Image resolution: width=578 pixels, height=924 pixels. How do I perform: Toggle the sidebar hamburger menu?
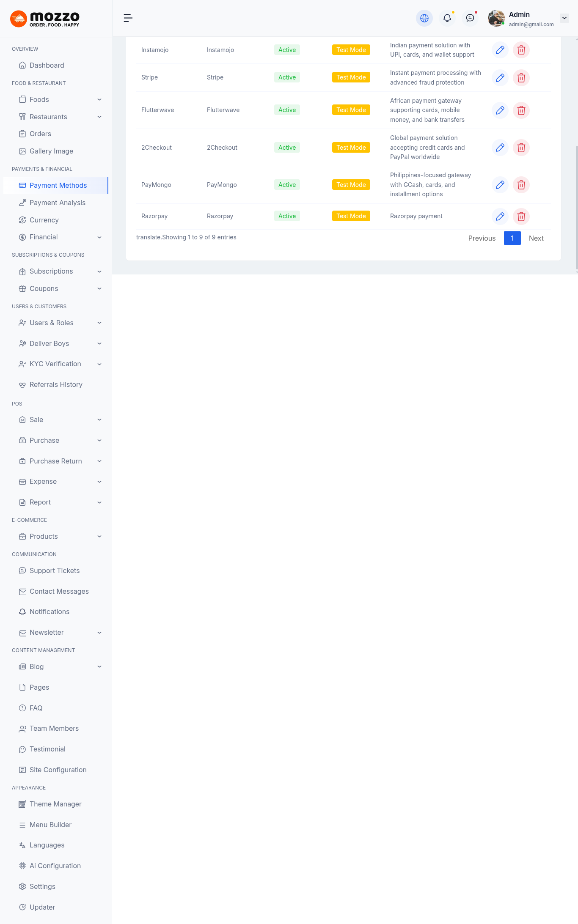click(128, 18)
